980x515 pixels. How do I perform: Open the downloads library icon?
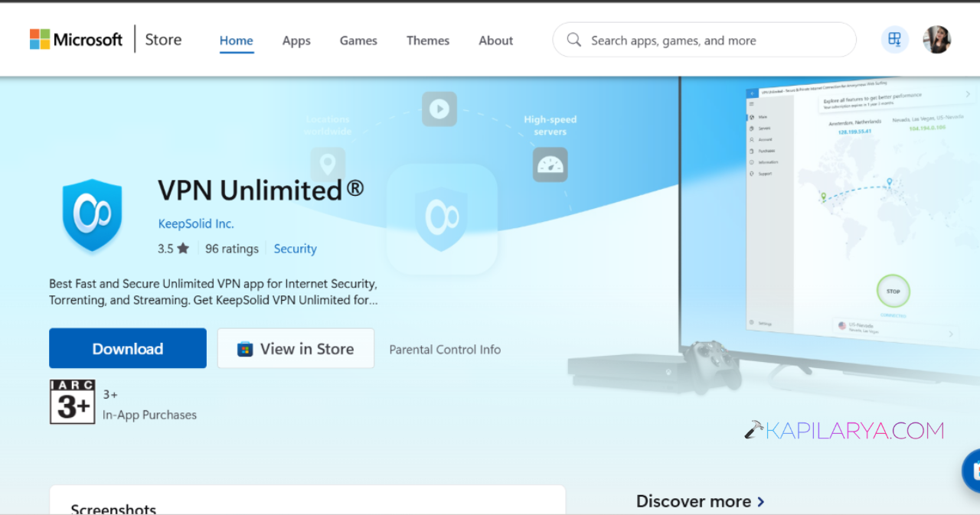click(894, 40)
